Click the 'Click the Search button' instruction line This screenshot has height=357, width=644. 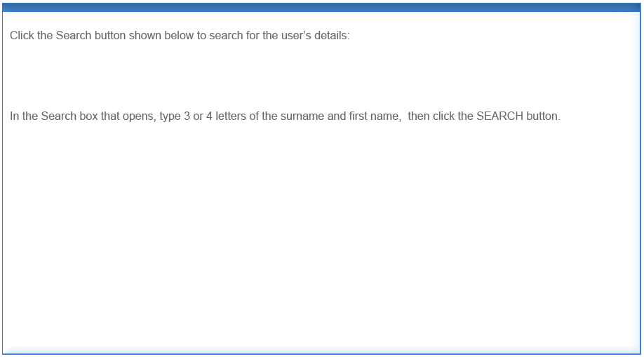click(180, 36)
